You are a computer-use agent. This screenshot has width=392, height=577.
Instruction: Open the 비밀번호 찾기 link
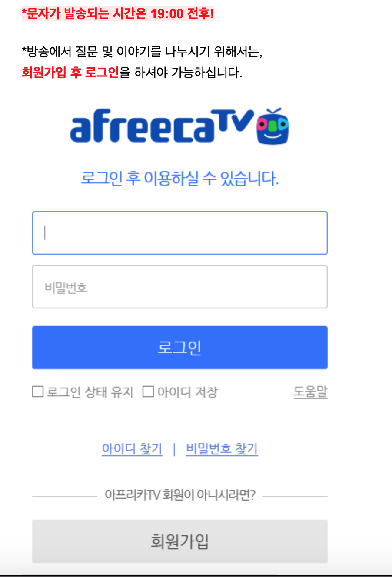coord(222,449)
